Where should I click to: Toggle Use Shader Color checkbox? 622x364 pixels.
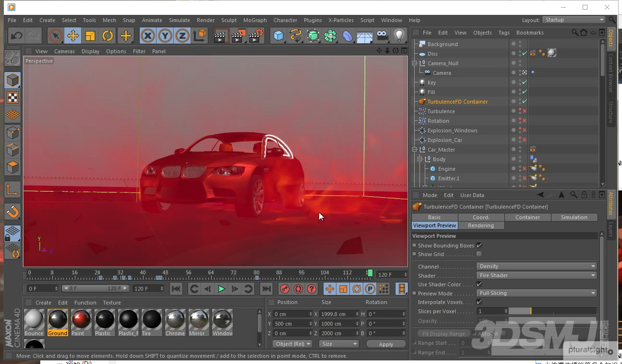pyautogui.click(x=479, y=284)
